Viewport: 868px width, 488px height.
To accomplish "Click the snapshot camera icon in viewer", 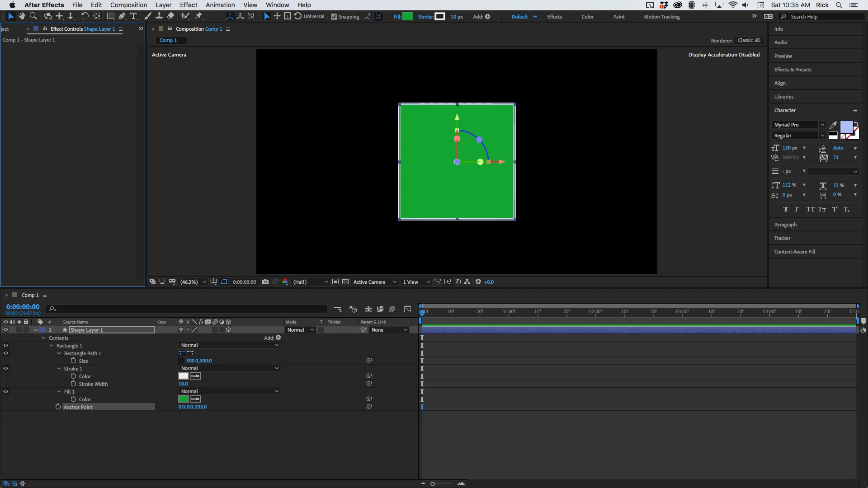I will point(265,282).
